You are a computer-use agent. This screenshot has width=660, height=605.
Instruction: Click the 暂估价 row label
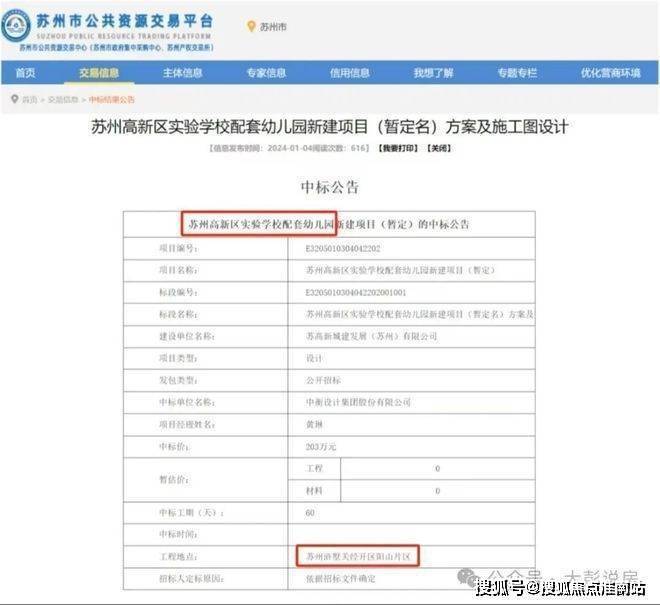click(x=174, y=480)
